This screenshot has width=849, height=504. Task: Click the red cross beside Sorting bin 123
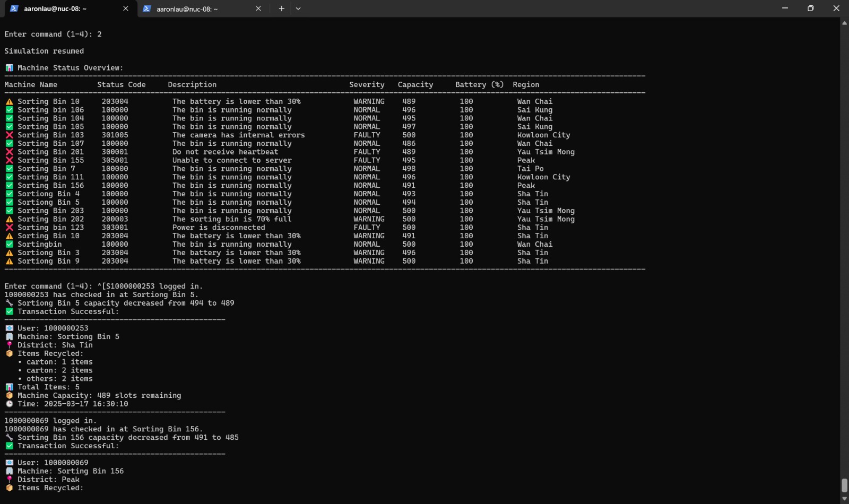[x=9, y=227]
